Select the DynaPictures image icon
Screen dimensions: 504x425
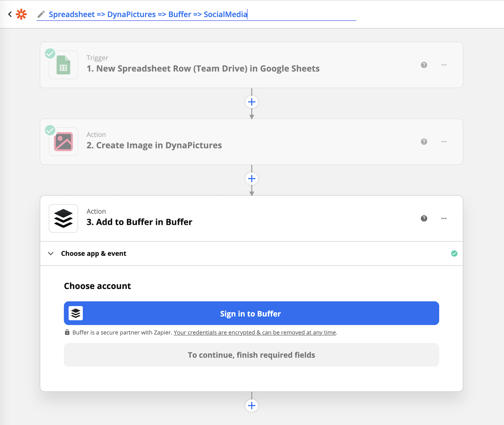63,142
